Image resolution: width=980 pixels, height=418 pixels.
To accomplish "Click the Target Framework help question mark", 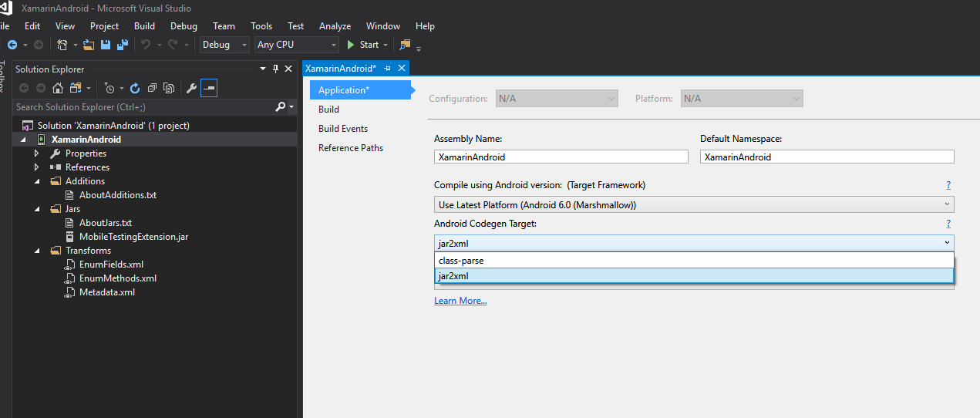I will click(x=948, y=185).
